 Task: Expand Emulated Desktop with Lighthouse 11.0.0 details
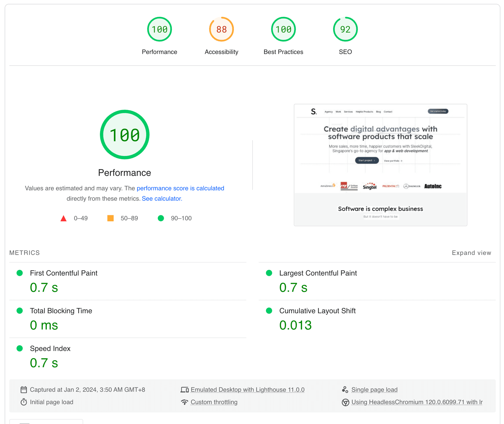[247, 390]
